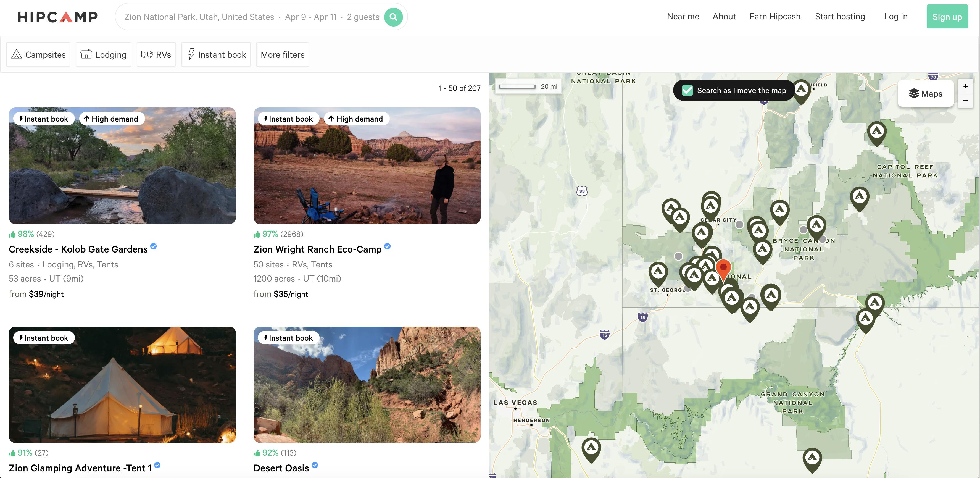Click camp pin below Grand Canyon label
The width and height of the screenshot is (980, 478).
tap(812, 459)
